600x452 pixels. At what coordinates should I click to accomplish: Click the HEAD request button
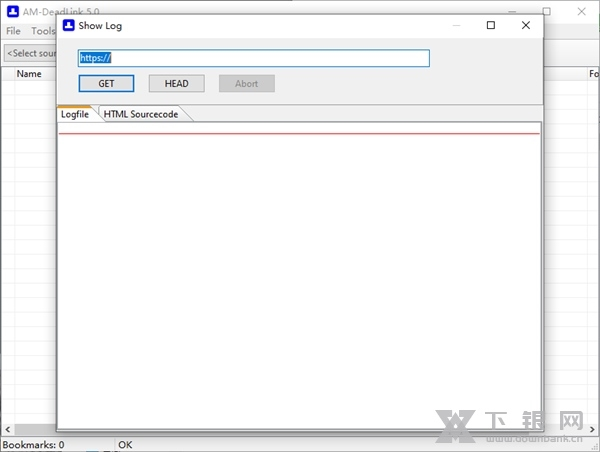(x=176, y=83)
